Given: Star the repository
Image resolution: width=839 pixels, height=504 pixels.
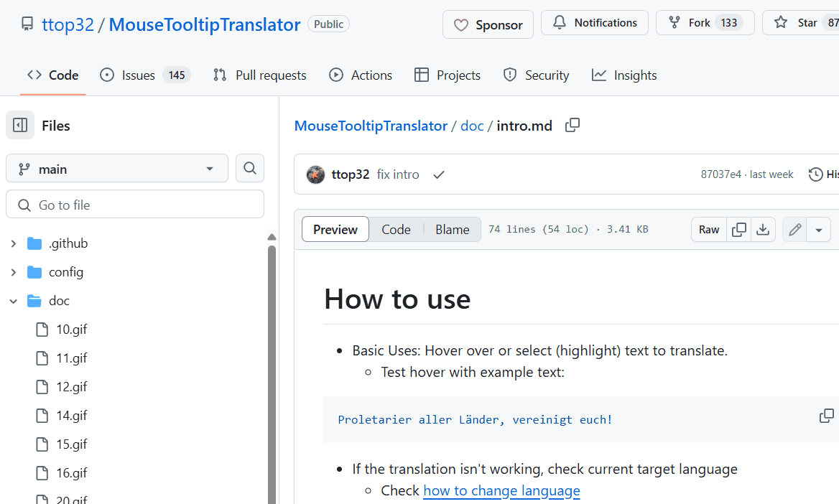Looking at the screenshot, I should point(800,22).
